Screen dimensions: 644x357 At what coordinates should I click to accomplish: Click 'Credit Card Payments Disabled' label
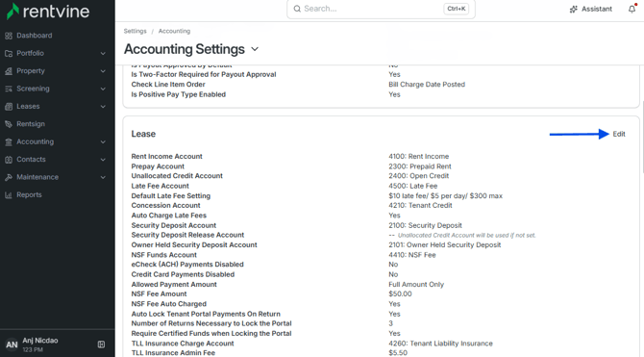(x=183, y=275)
